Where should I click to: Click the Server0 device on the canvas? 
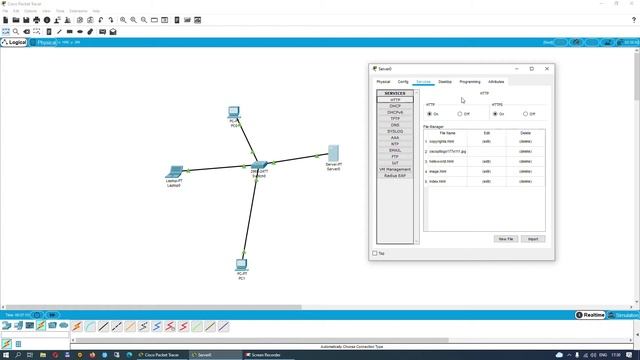pos(333,153)
